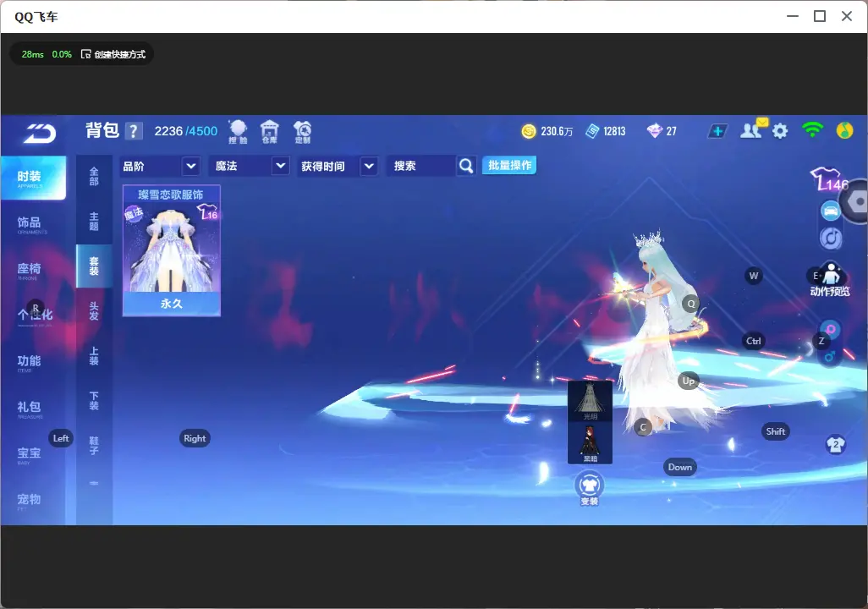
Task: Open the backpack help question mark
Action: coord(134,131)
